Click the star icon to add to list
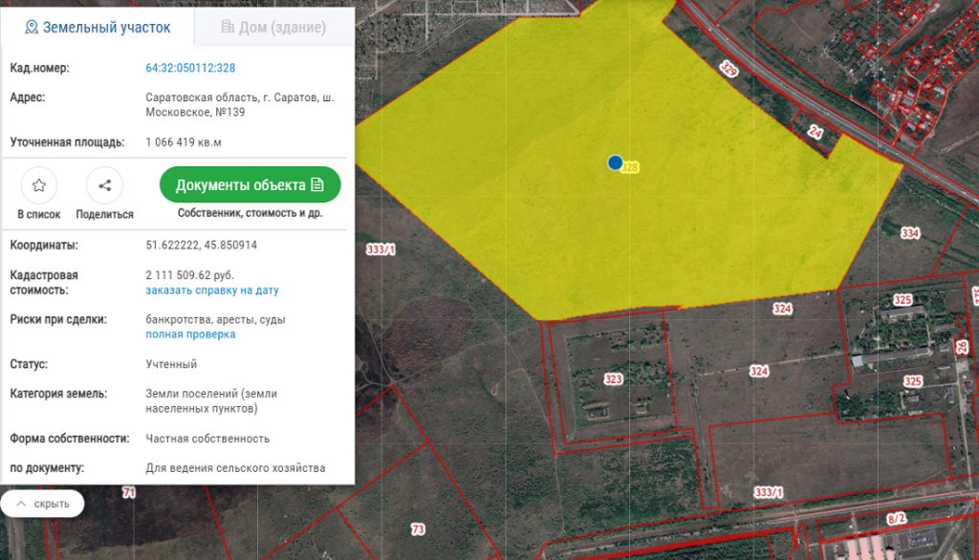This screenshot has height=560, width=979. [x=39, y=185]
